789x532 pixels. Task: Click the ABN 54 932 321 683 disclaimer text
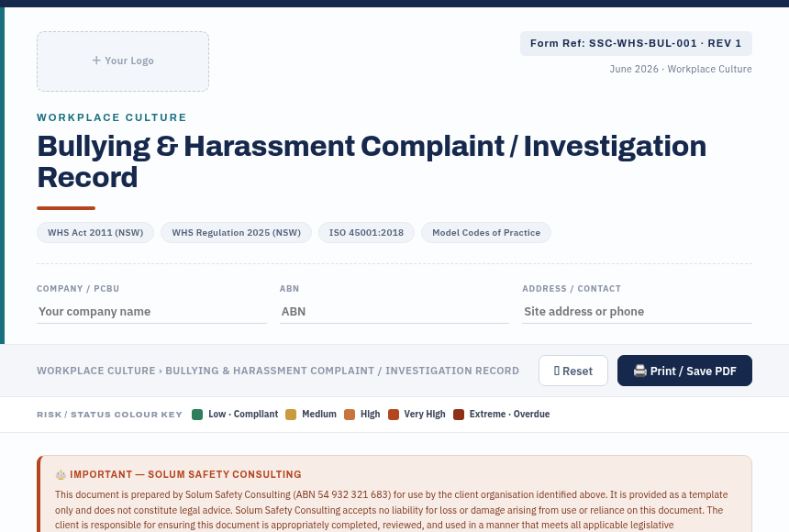(342, 494)
